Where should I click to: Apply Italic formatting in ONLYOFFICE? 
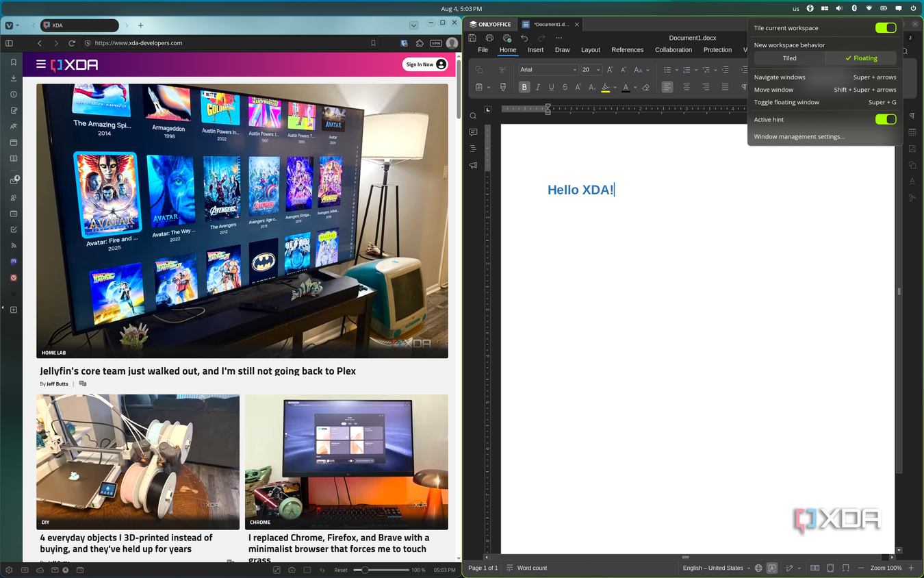(538, 87)
